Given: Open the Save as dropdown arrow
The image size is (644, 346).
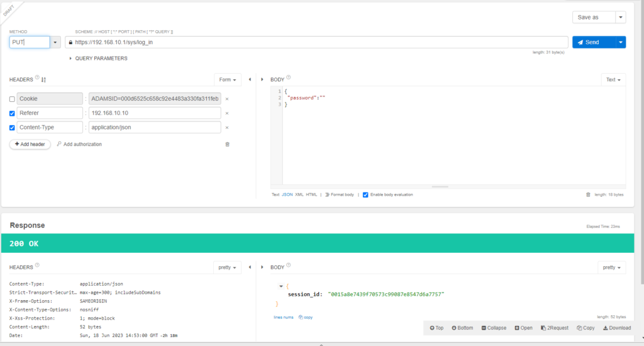Looking at the screenshot, I should (621, 17).
